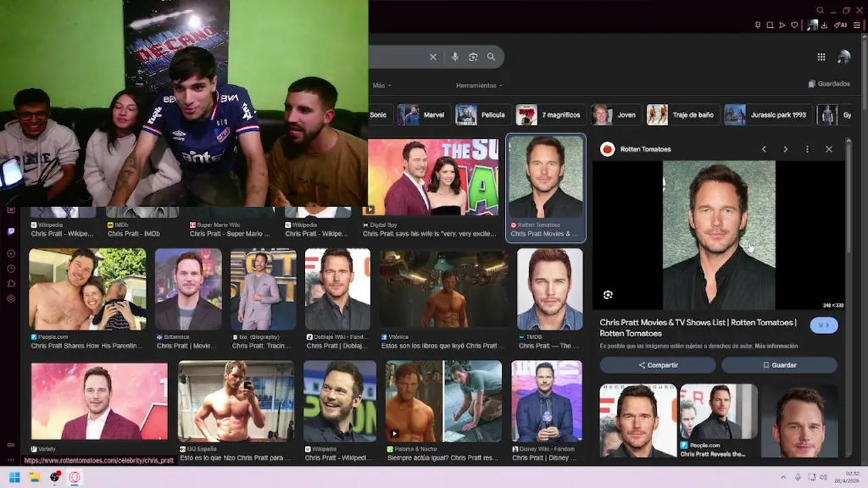
Task: Click the Ir button to visit page
Action: [824, 325]
